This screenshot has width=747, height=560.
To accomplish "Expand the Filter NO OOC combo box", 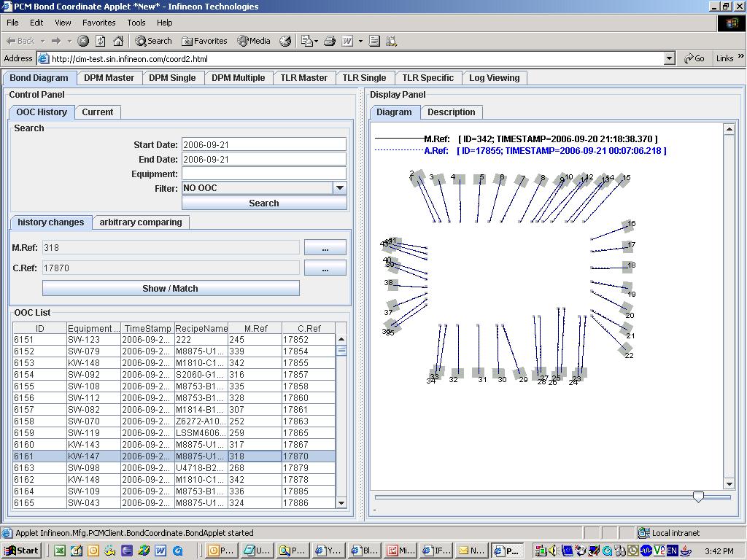I will click(340, 188).
